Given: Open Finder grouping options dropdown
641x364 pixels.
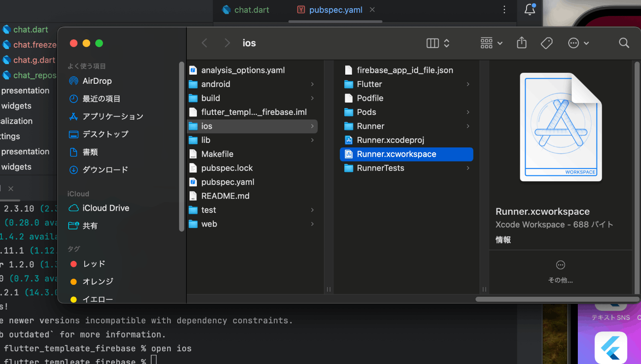Looking at the screenshot, I should pos(491,43).
